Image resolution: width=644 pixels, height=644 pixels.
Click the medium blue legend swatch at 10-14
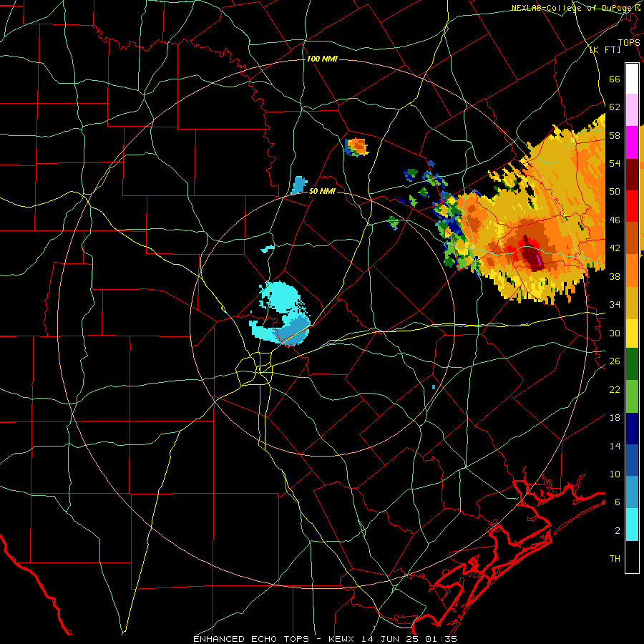[x=632, y=460]
